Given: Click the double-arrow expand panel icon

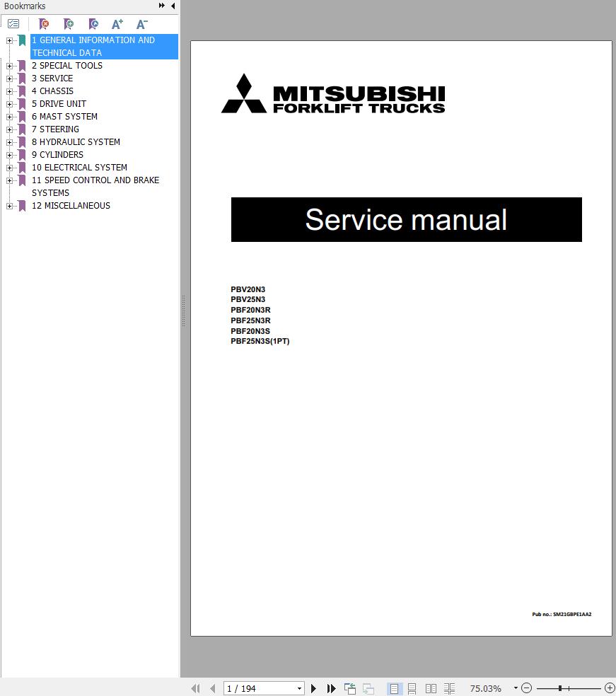Looking at the screenshot, I should click(x=161, y=6).
